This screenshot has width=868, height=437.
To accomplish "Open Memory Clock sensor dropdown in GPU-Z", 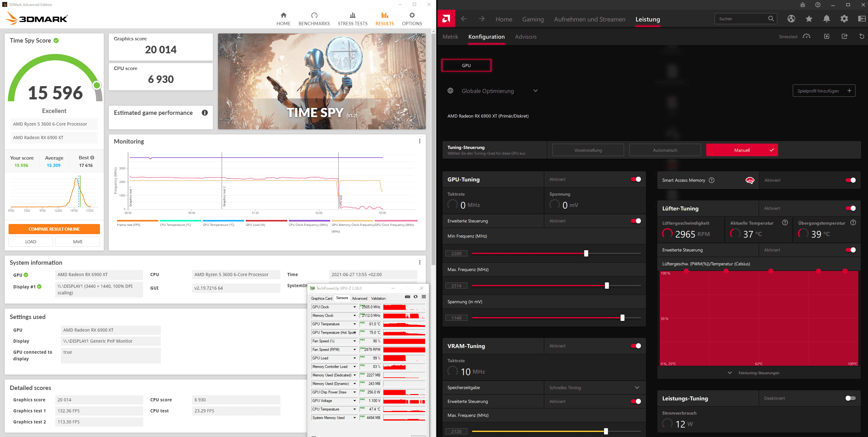I will pos(355,316).
